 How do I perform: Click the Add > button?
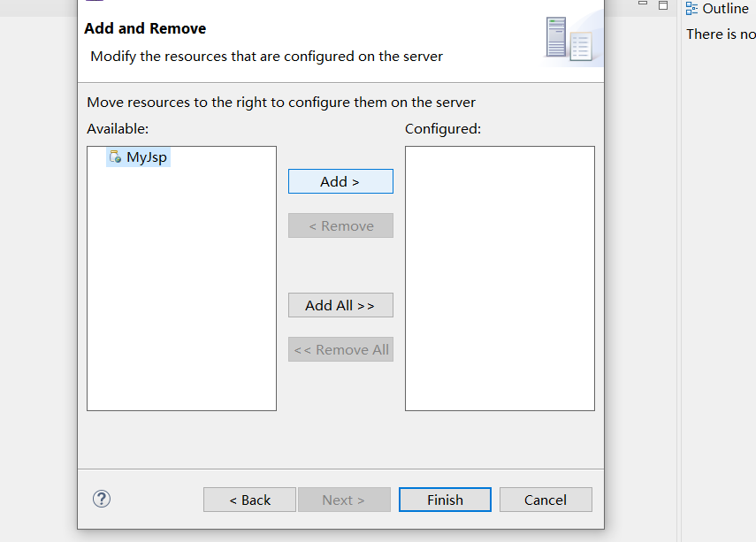pos(340,181)
